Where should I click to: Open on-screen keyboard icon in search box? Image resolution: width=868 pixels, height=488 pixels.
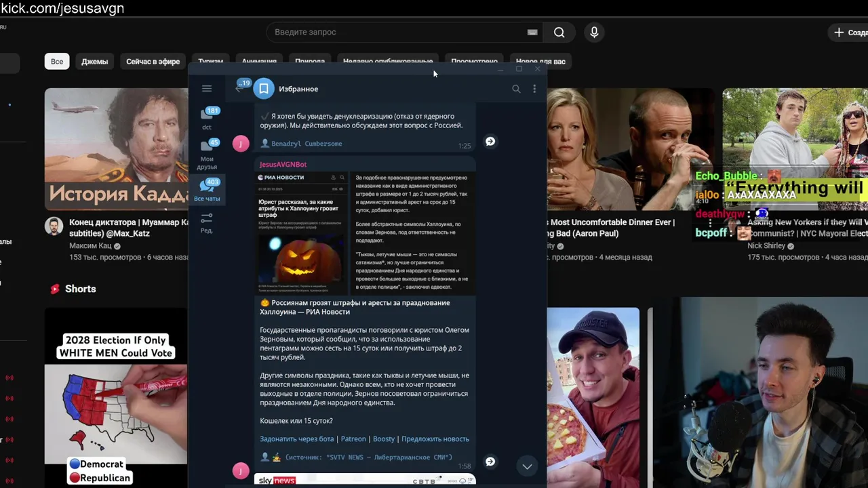pos(532,32)
